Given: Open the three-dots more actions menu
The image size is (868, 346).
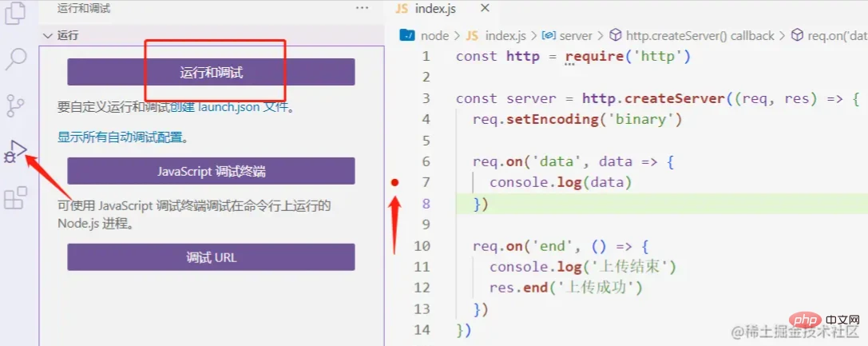Looking at the screenshot, I should [x=362, y=8].
